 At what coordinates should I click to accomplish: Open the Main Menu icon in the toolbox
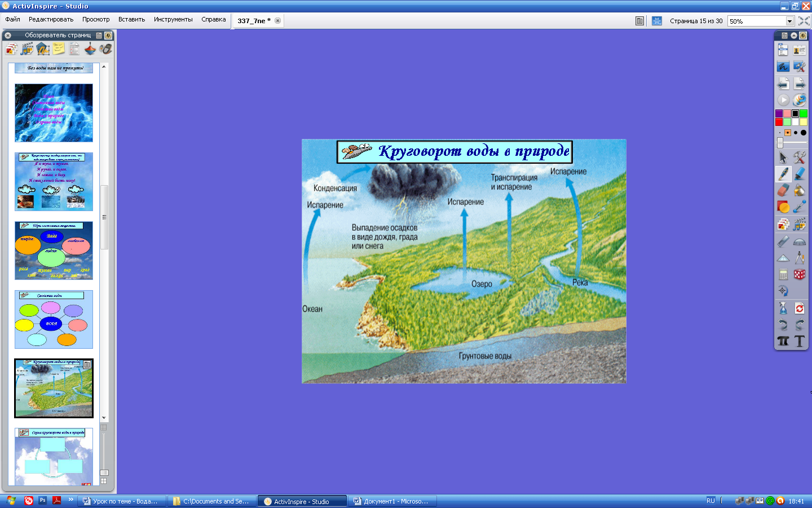click(783, 50)
